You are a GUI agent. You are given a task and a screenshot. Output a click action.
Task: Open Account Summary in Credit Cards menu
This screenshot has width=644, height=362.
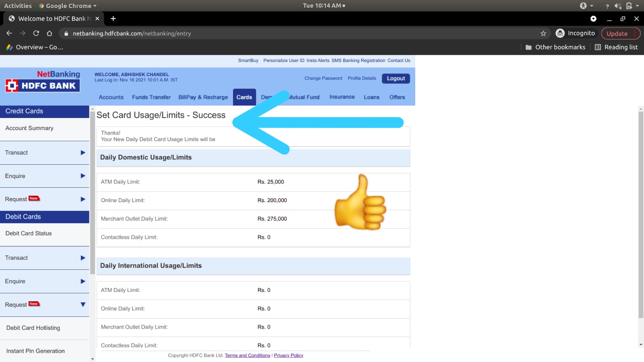tap(44, 128)
